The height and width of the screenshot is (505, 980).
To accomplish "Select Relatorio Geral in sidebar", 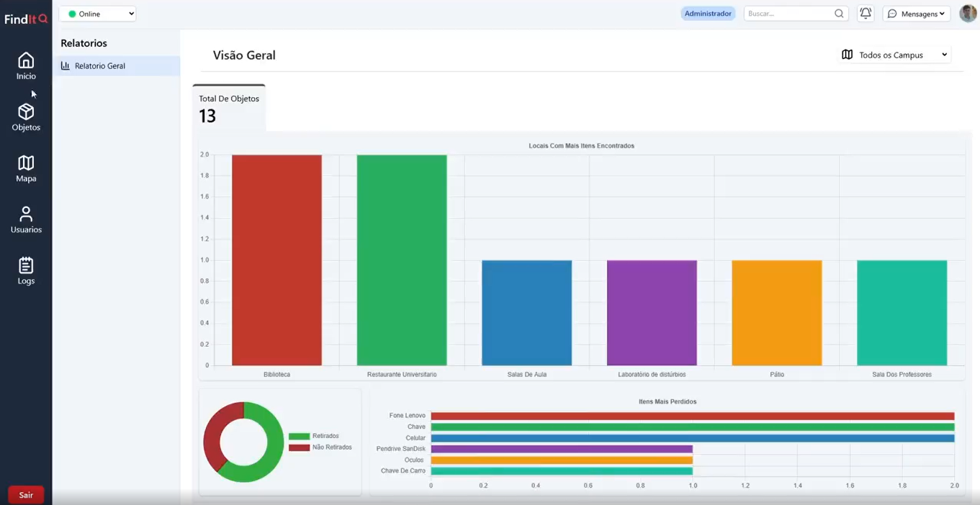I will pos(100,66).
